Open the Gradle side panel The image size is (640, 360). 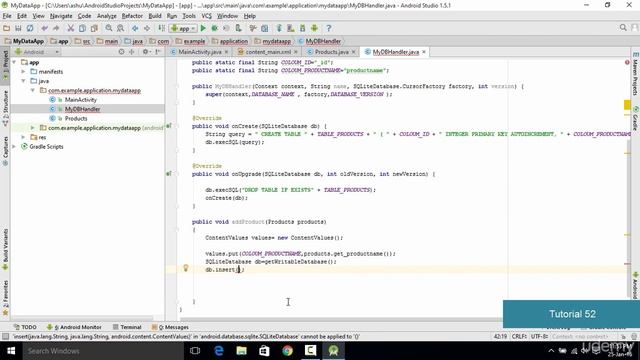[636, 119]
